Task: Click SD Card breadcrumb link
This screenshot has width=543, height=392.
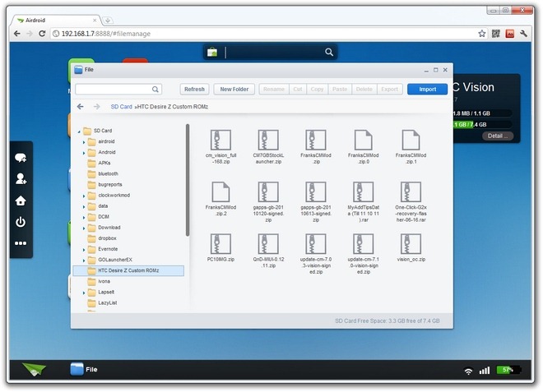Action: pos(121,107)
